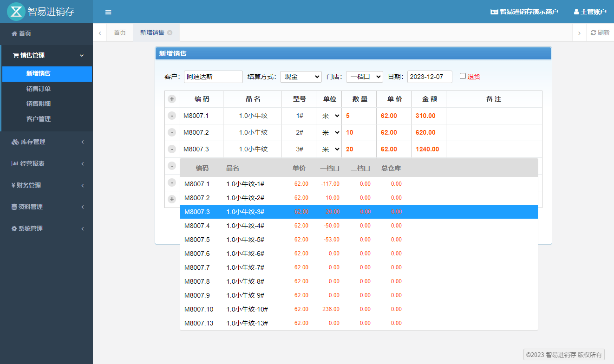Click the 日期 field 2023-12-07
Screen dimensions: 614x364
click(430, 77)
